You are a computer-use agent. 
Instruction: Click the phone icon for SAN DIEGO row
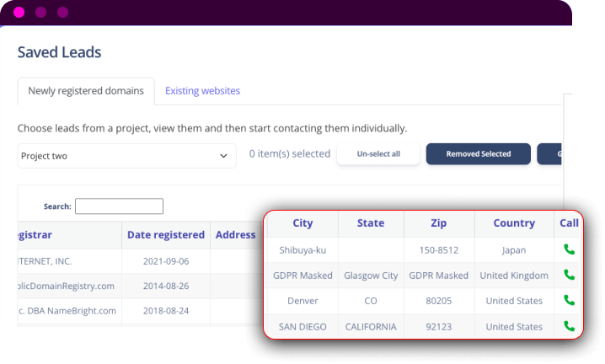point(569,326)
